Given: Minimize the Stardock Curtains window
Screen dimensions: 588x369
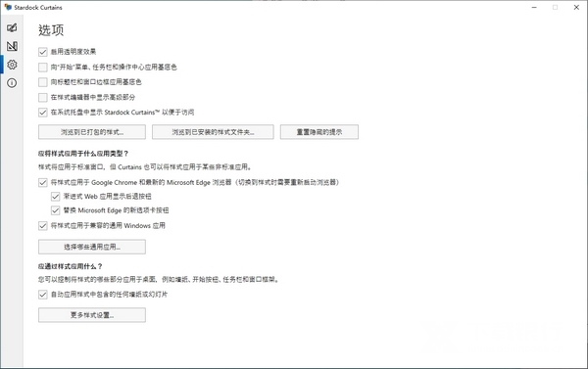Looking at the screenshot, I should tap(534, 7).
